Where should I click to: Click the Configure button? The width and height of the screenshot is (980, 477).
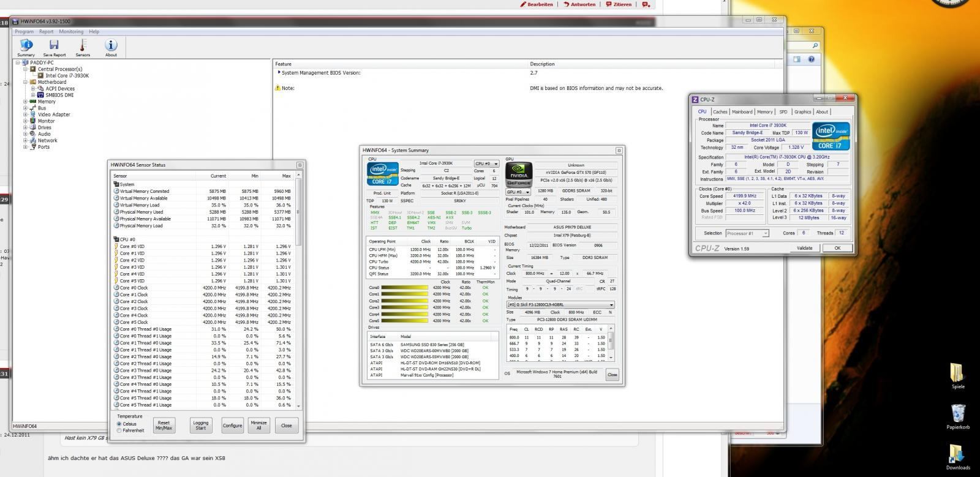click(232, 426)
